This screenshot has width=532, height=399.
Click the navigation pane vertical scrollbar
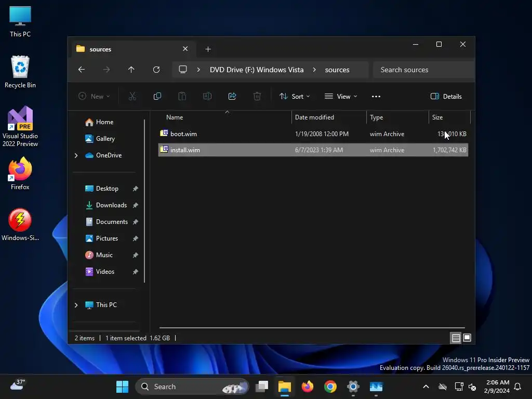click(x=144, y=201)
